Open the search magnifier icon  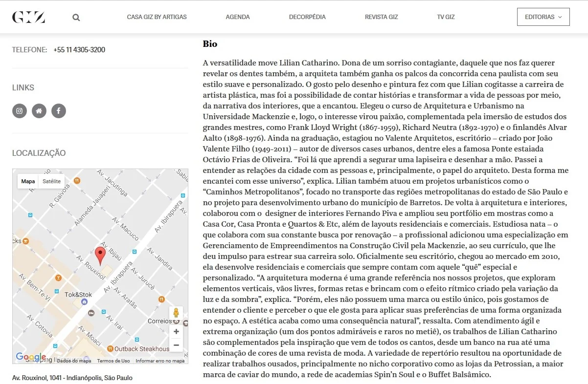76,17
